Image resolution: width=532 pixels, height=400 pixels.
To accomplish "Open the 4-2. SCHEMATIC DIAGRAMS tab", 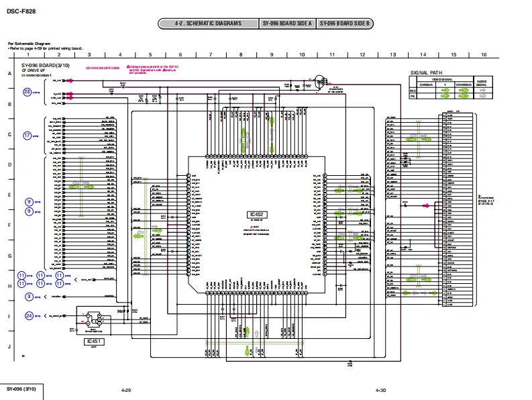I will pos(209,23).
